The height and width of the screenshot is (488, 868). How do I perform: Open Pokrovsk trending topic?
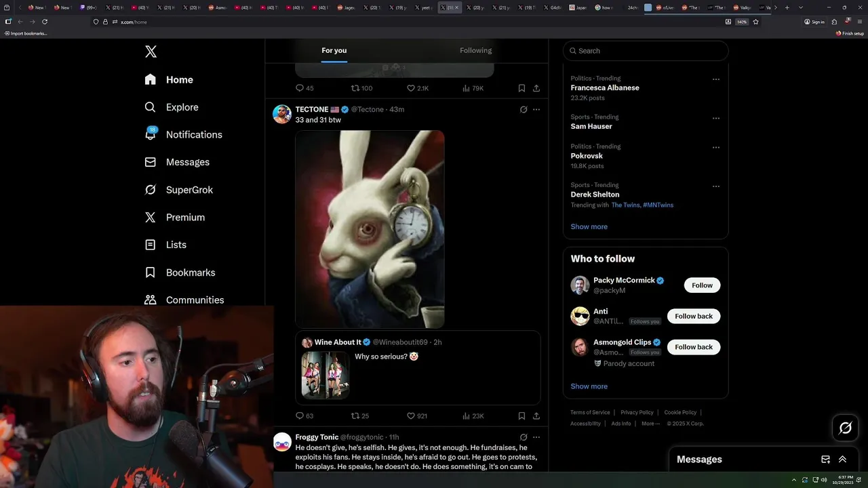click(x=587, y=156)
